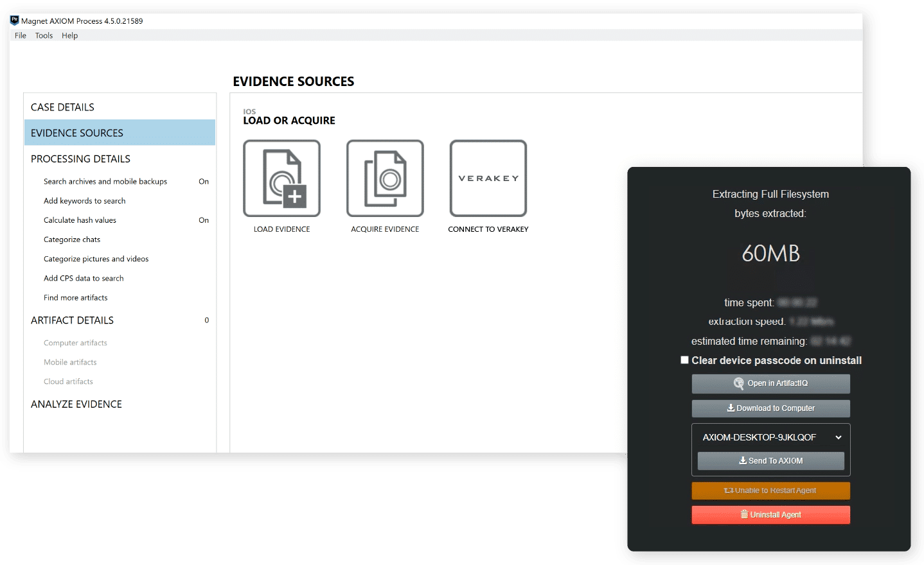This screenshot has width=924, height=565.
Task: Open Processing Details section
Action: [120, 159]
